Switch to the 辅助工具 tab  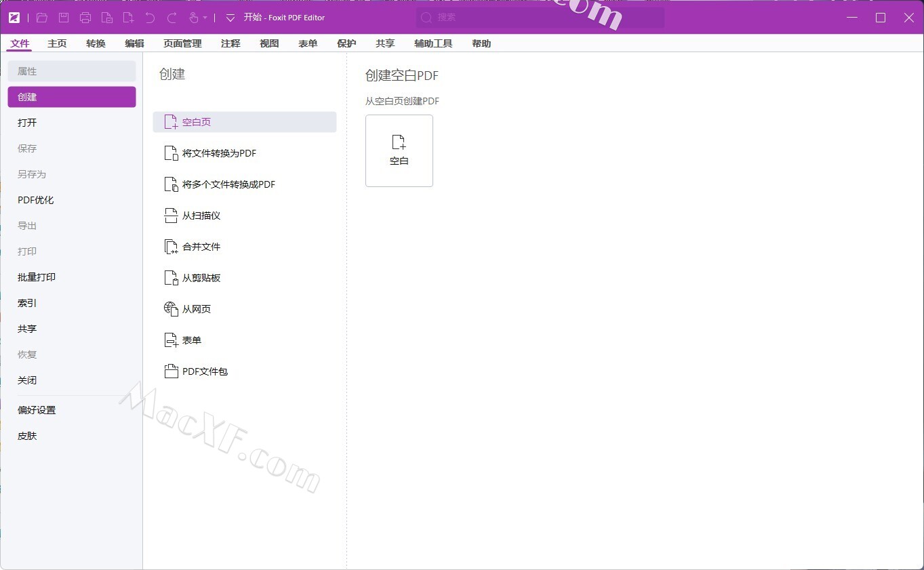coord(433,43)
